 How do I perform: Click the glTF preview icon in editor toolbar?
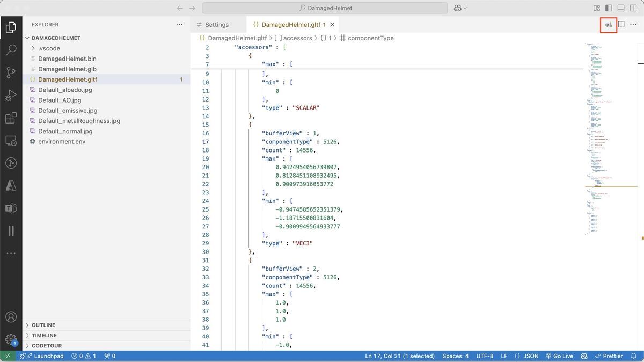609,25
